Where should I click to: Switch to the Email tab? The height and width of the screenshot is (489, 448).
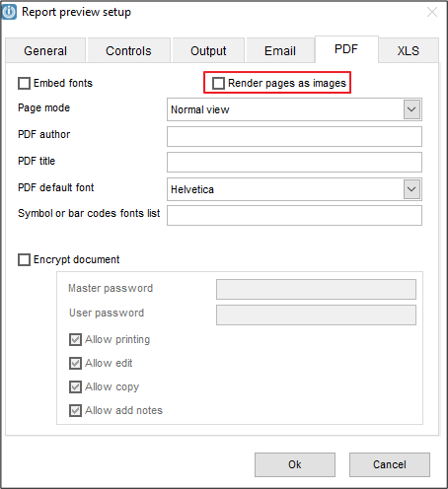click(x=280, y=50)
